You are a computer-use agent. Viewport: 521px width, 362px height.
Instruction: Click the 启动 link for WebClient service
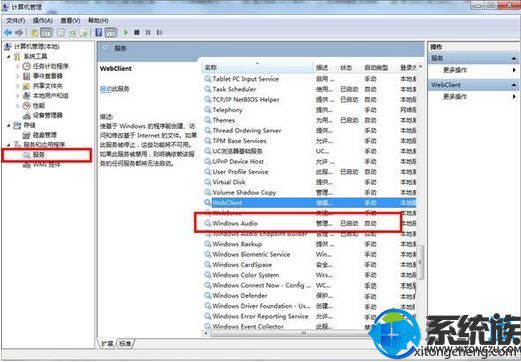(105, 89)
